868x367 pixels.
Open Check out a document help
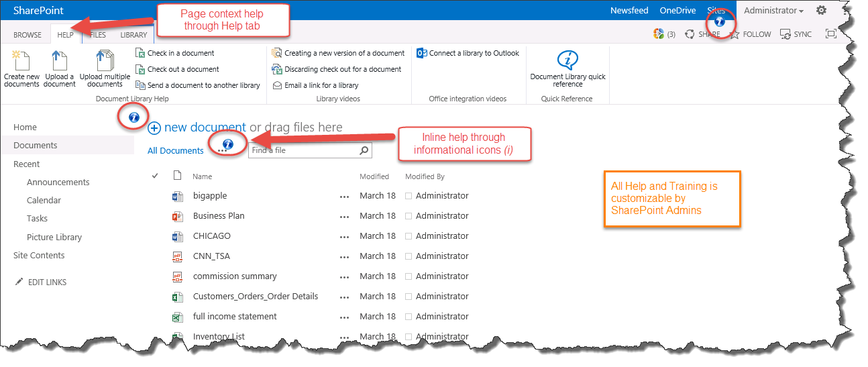[177, 69]
